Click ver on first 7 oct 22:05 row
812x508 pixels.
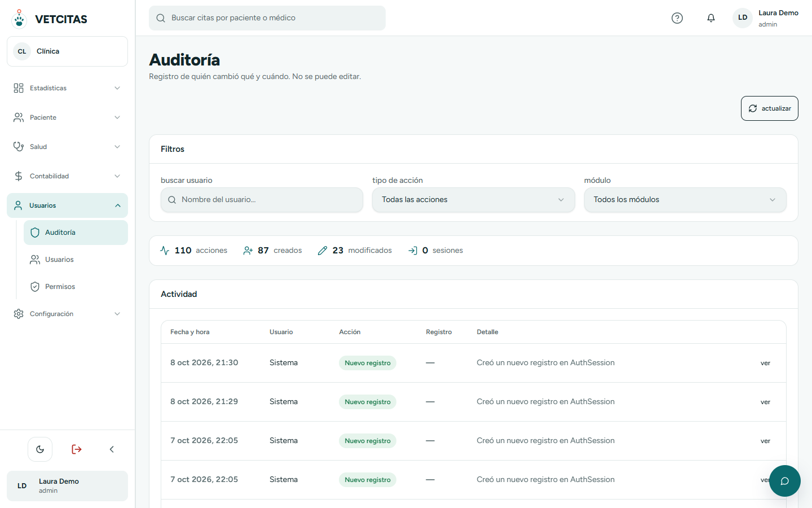[x=765, y=441]
